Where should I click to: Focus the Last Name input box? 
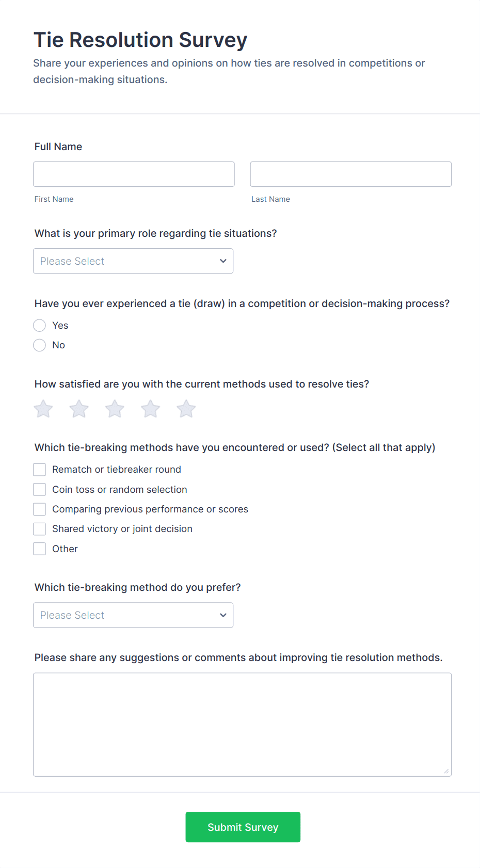pyautogui.click(x=350, y=174)
